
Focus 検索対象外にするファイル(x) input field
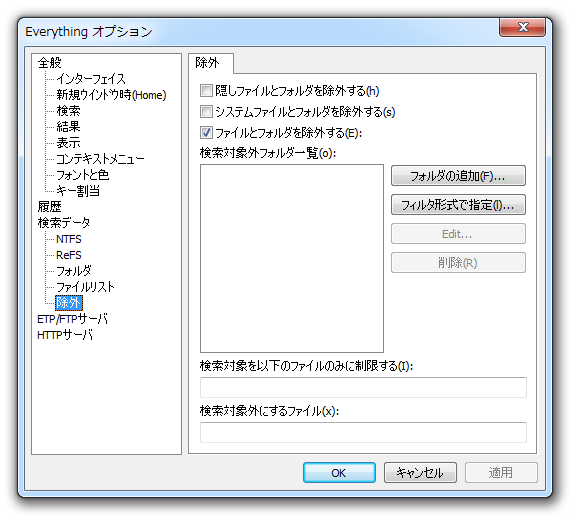[363, 432]
